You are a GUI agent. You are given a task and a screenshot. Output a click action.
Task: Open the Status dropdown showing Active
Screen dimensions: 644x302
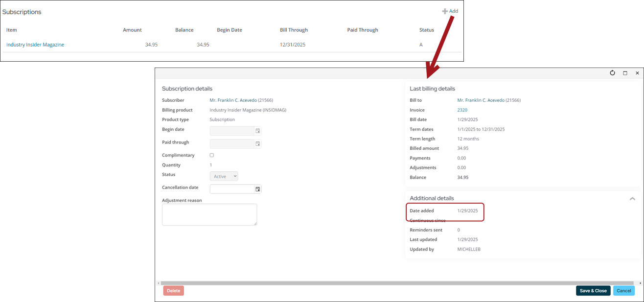224,176
